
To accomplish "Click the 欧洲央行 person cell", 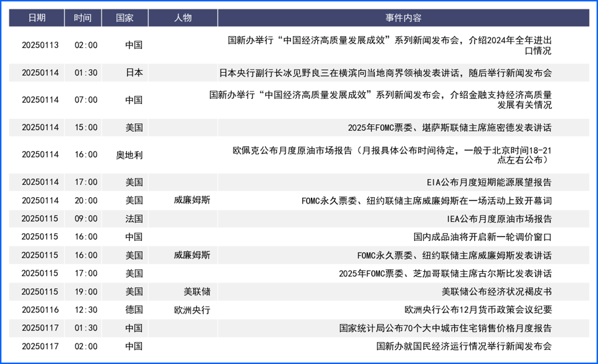I will [192, 310].
